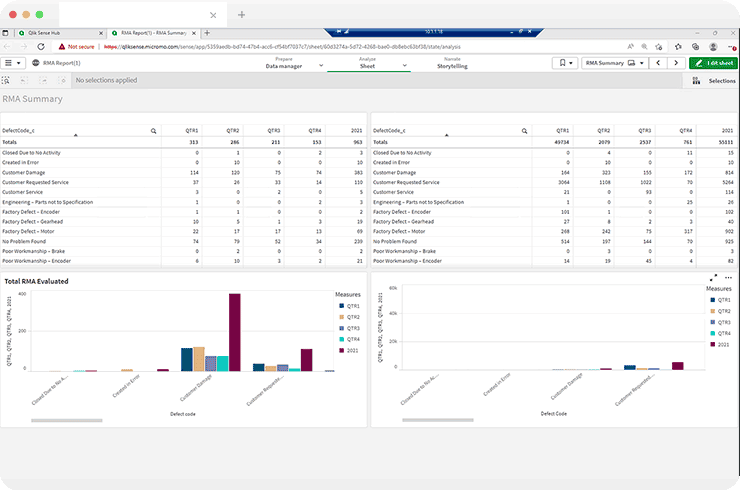Click the Edit sheet button

click(x=714, y=63)
